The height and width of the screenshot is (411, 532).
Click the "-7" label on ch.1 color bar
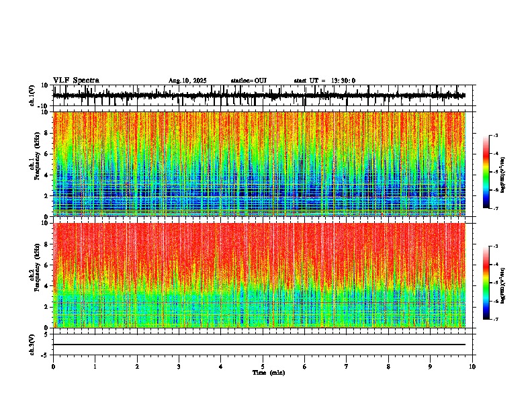pyautogui.click(x=496, y=208)
